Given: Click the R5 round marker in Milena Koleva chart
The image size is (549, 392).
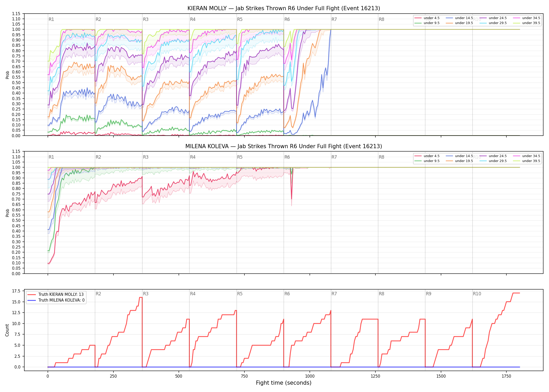Looking at the screenshot, I should [240, 157].
